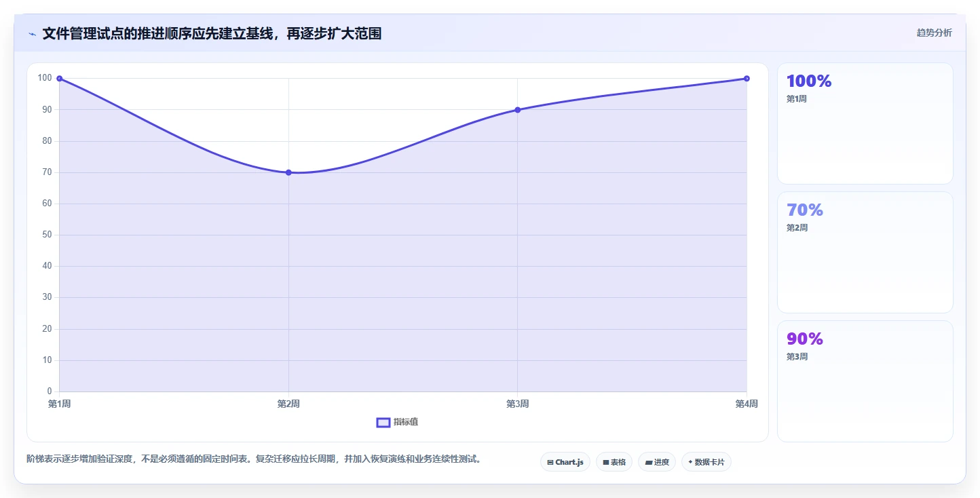980x498 pixels.
Task: Select the 第1周 data point at 100
Action: point(60,79)
